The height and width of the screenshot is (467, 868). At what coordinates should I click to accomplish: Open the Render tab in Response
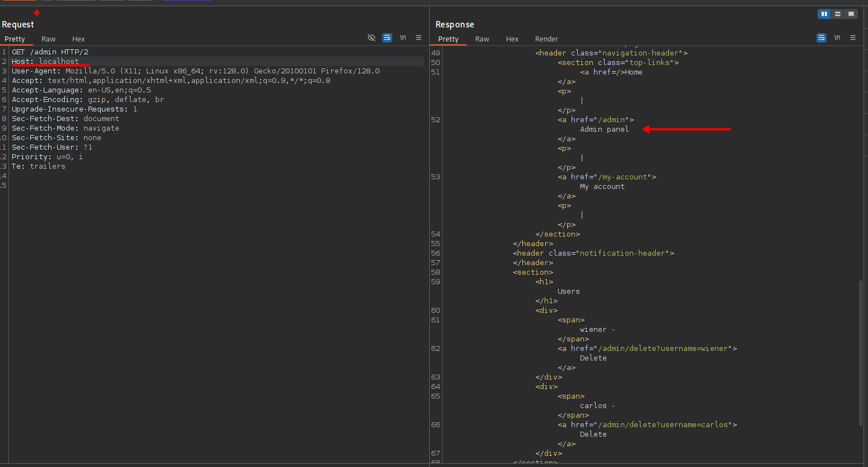(x=546, y=39)
